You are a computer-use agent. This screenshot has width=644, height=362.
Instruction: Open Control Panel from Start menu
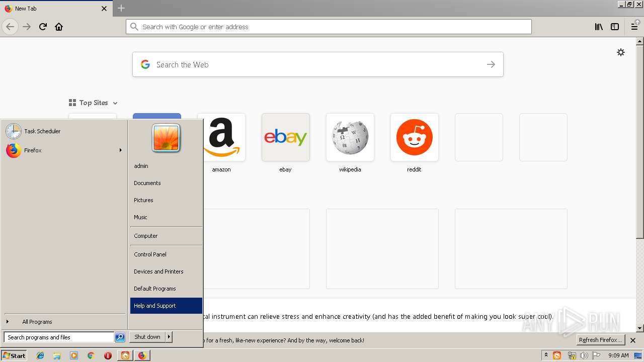click(x=166, y=254)
